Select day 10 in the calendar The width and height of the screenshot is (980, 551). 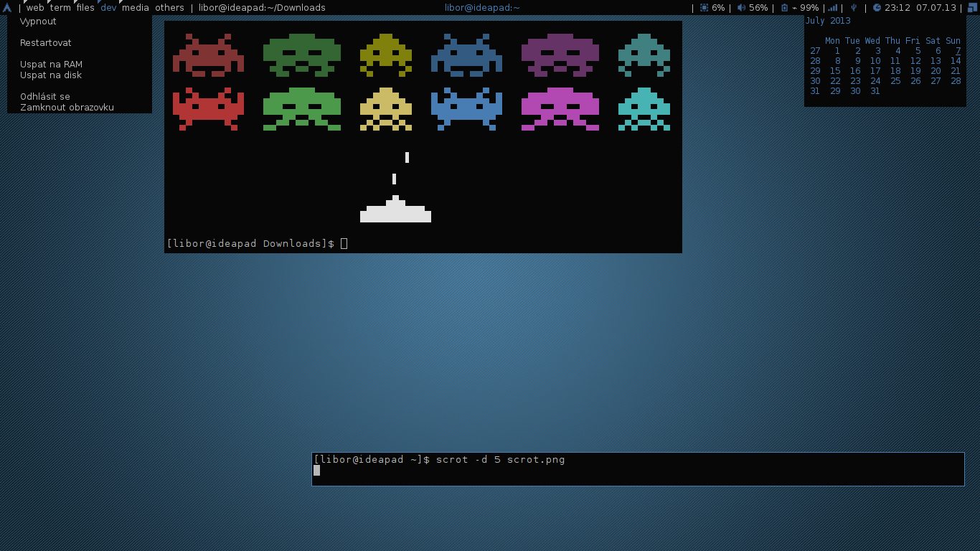(x=875, y=61)
